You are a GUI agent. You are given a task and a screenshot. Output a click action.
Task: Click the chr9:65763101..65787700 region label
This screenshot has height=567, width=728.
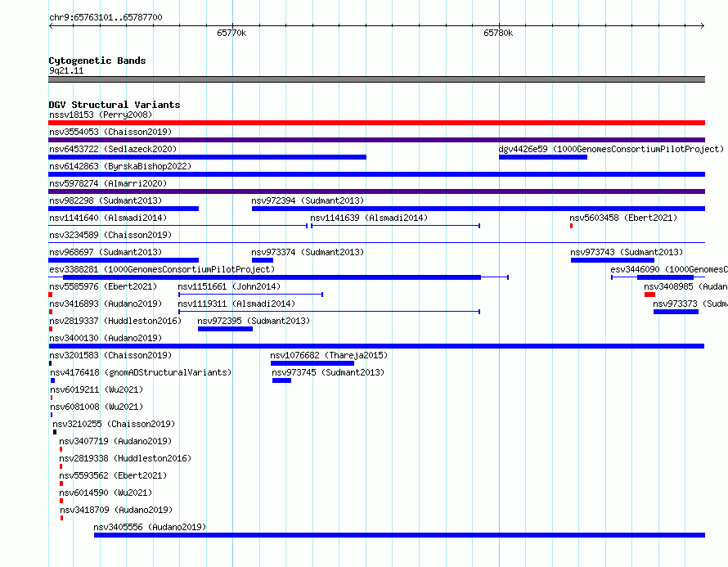click(106, 17)
